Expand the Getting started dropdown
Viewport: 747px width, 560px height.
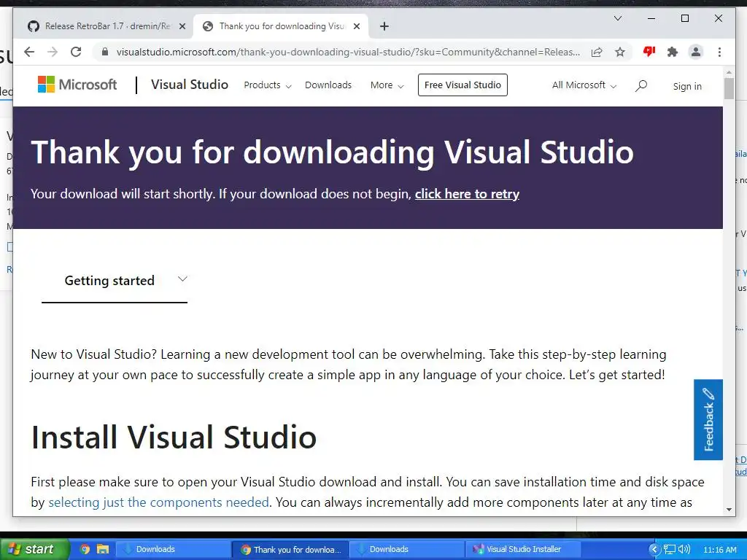click(115, 281)
